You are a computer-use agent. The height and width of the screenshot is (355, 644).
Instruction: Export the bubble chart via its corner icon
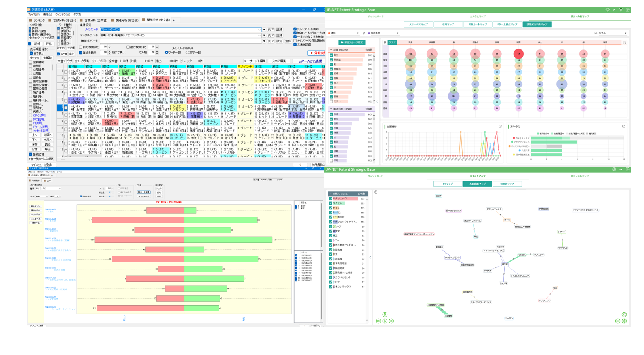click(x=625, y=43)
